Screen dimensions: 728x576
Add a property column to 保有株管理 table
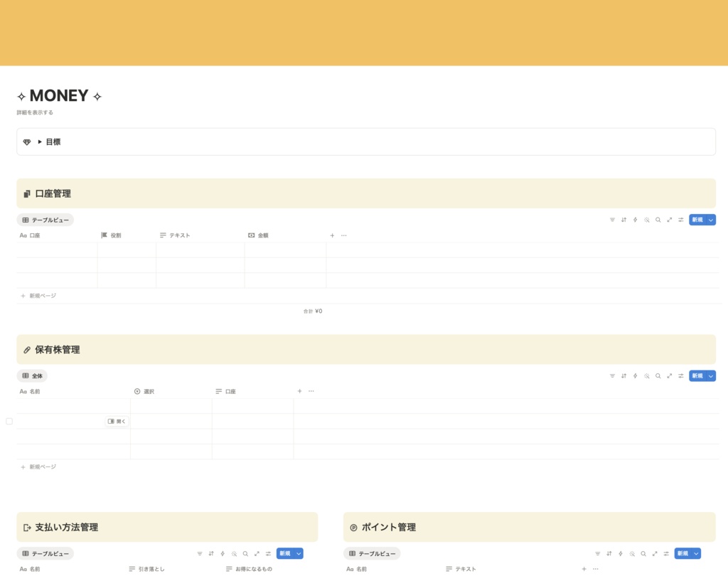299,391
